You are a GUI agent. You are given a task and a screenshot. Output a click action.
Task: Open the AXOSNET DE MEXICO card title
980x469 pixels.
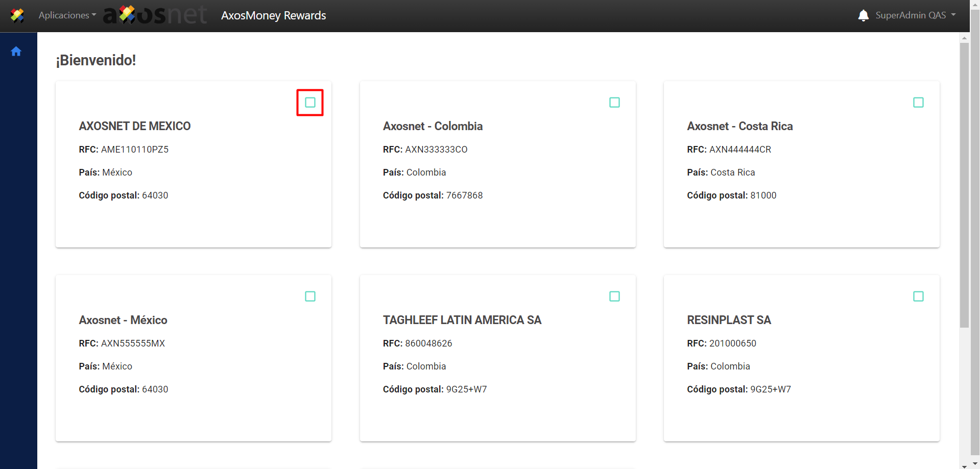(x=135, y=126)
